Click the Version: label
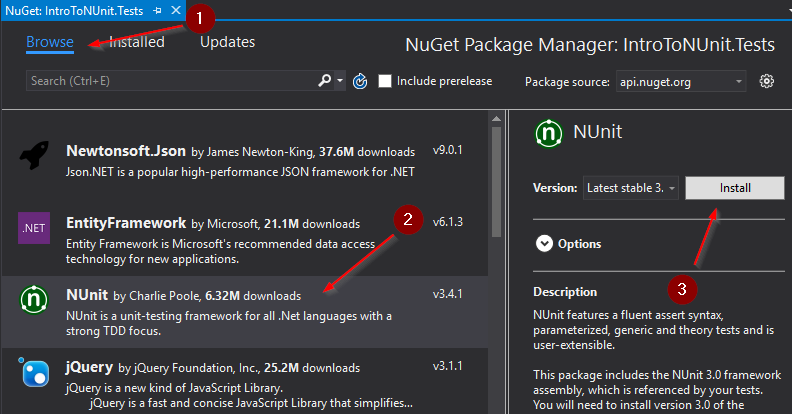Screen dimensions: 792x414 pos(555,188)
